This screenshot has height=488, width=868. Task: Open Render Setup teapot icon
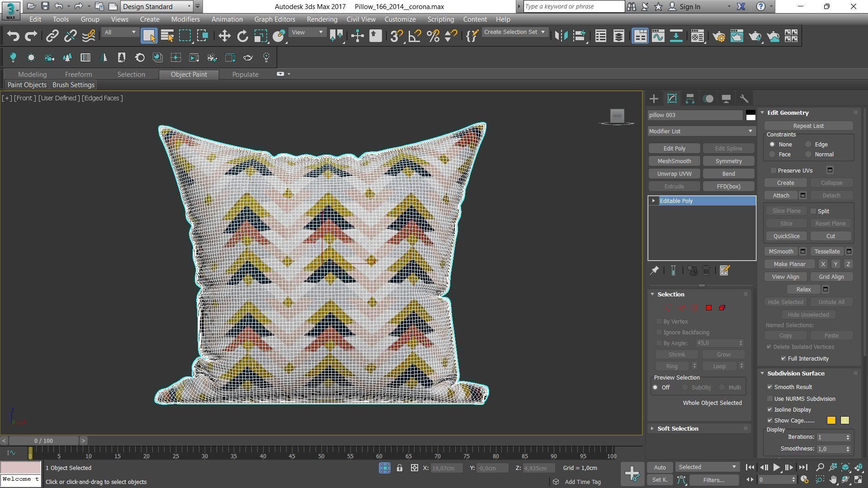pos(719,36)
